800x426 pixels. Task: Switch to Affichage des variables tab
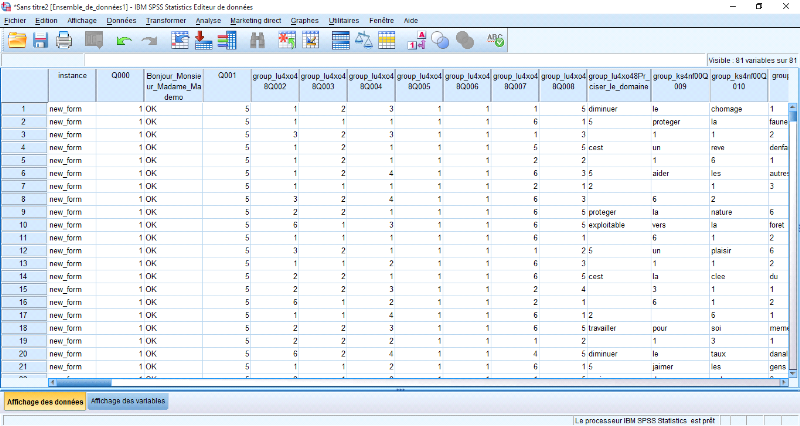coord(127,401)
